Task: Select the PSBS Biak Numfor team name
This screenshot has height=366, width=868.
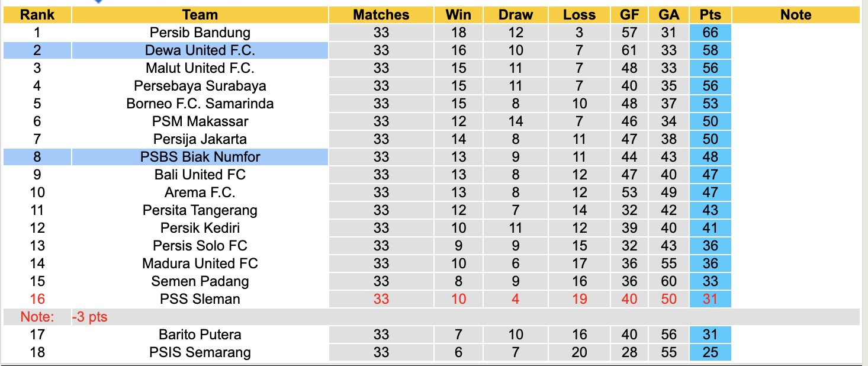Action: click(200, 157)
